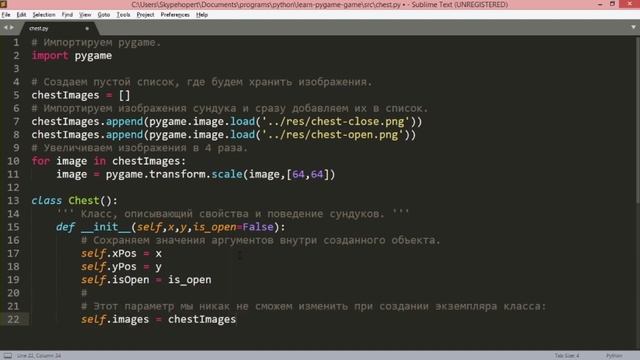This screenshot has width=640, height=360.
Task: Change Python syntax selector in status bar
Action: 614,356
